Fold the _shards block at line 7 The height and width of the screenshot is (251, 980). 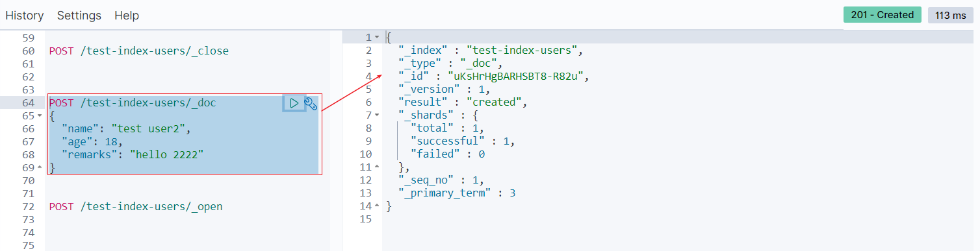click(x=377, y=115)
